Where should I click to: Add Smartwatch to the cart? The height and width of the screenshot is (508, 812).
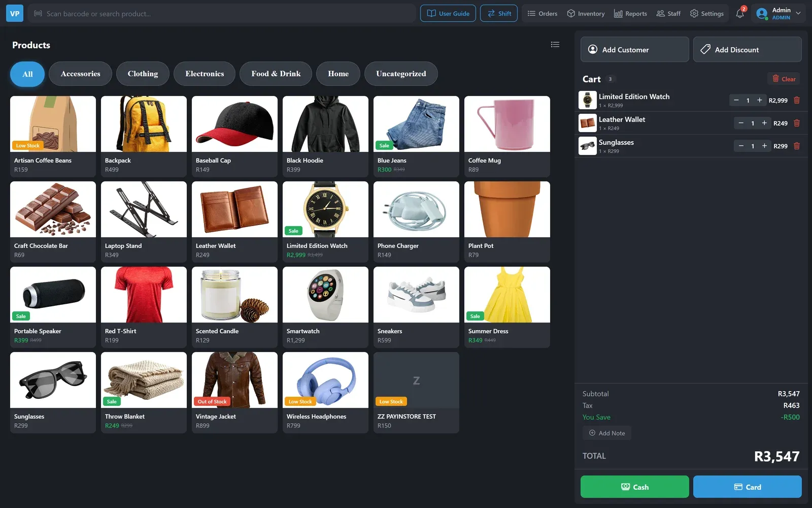[x=325, y=307]
